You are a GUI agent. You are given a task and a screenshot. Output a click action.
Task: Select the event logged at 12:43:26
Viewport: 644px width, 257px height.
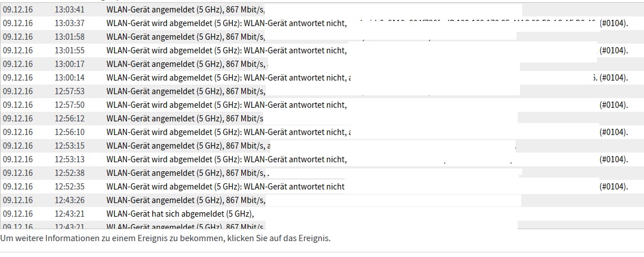coord(185,200)
